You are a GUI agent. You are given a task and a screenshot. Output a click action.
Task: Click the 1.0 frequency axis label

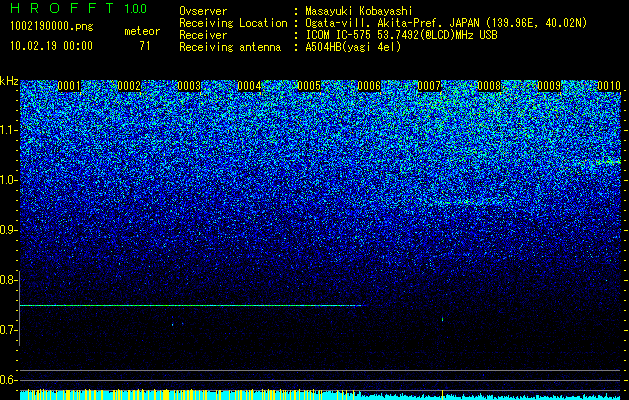[9, 180]
